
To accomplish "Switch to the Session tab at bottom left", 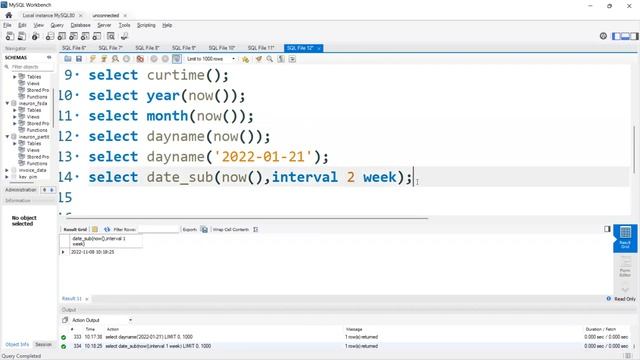I will [x=43, y=344].
